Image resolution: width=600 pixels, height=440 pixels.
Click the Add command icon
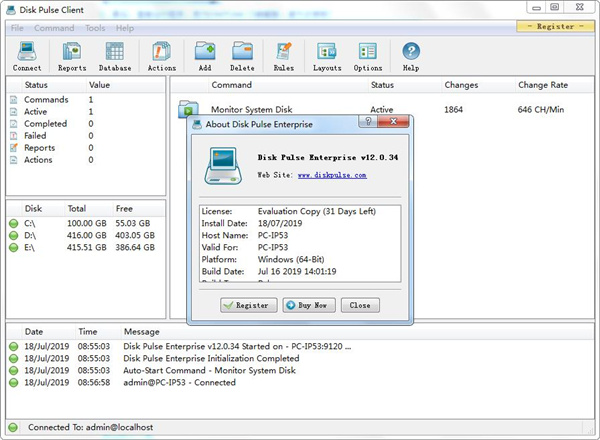pos(205,51)
